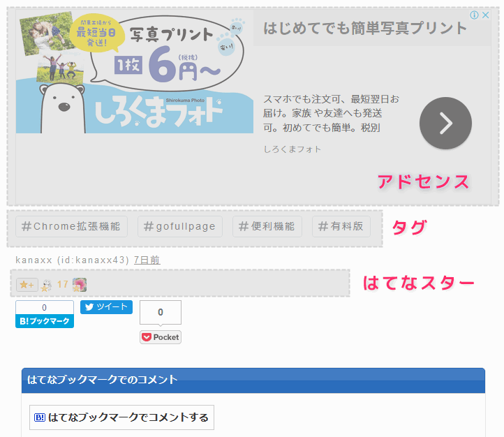This screenshot has height=437, width=504.
Task: Click the ad headline はじめてでも簡単写真プリント
Action: pyautogui.click(x=365, y=28)
